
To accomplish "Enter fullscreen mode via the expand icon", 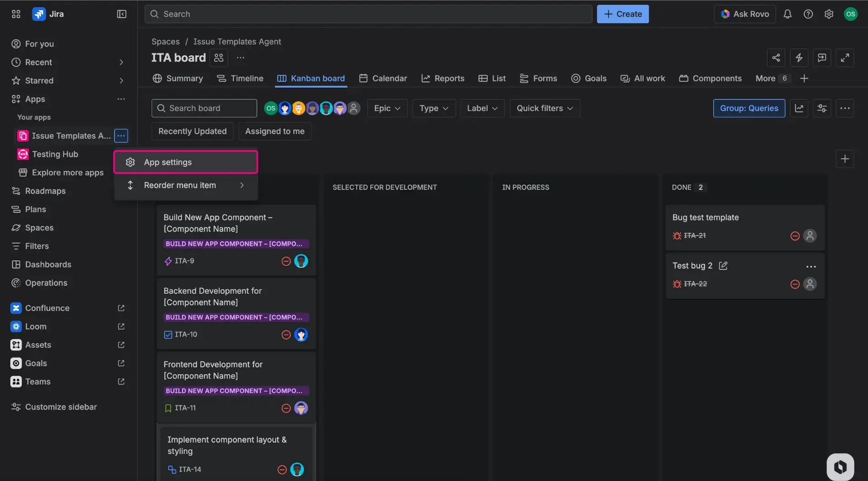I will click(845, 58).
